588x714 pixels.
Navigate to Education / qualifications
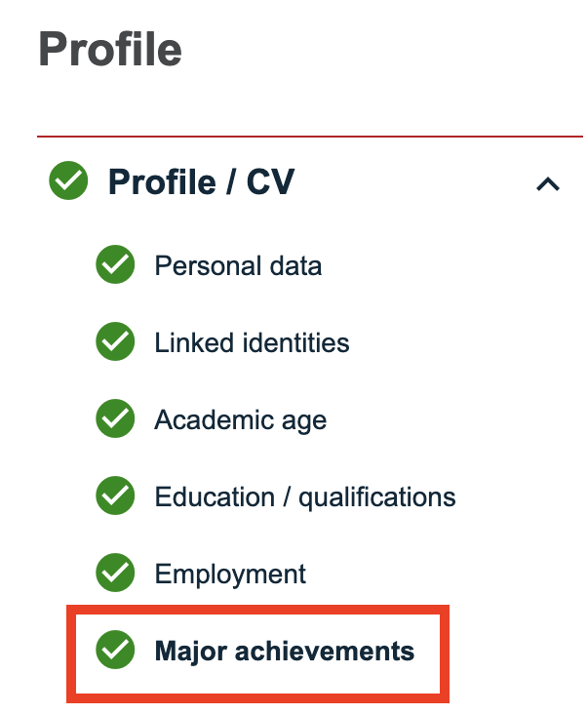(304, 497)
